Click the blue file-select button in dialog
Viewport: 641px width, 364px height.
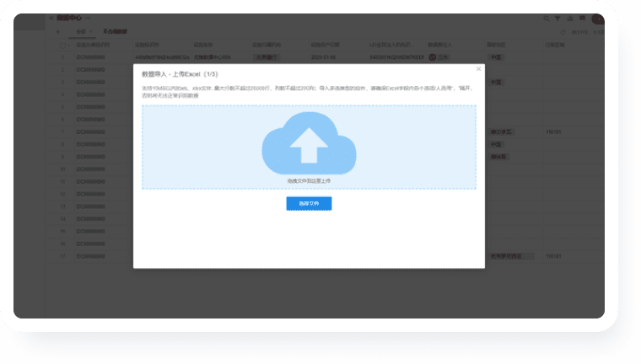[309, 203]
